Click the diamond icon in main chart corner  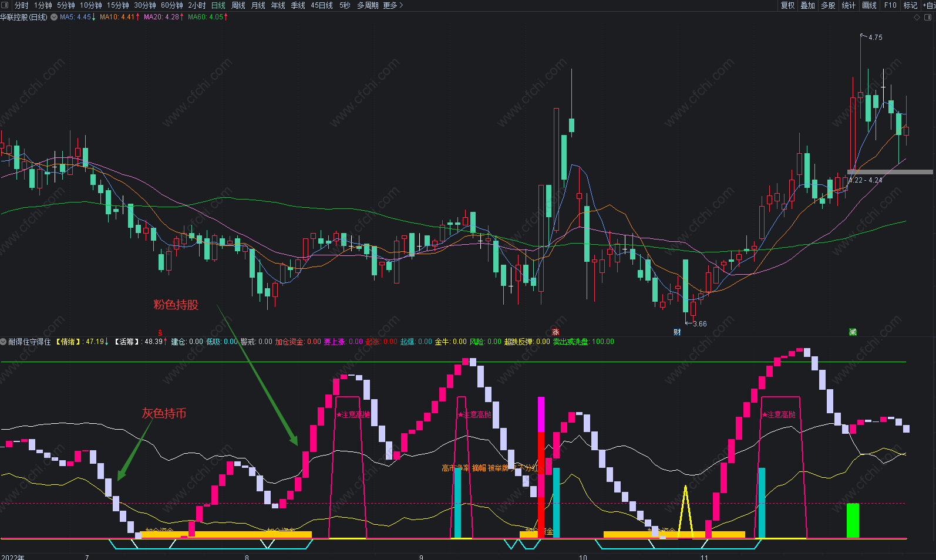pos(917,17)
